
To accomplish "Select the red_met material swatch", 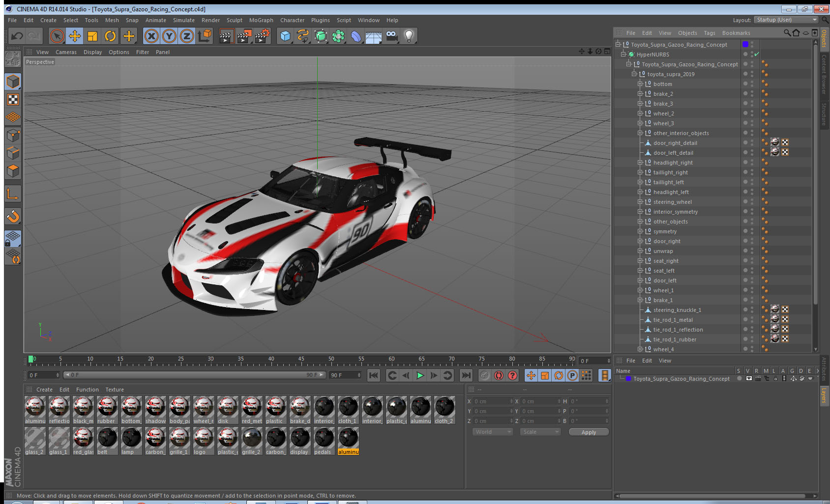I will [252, 410].
